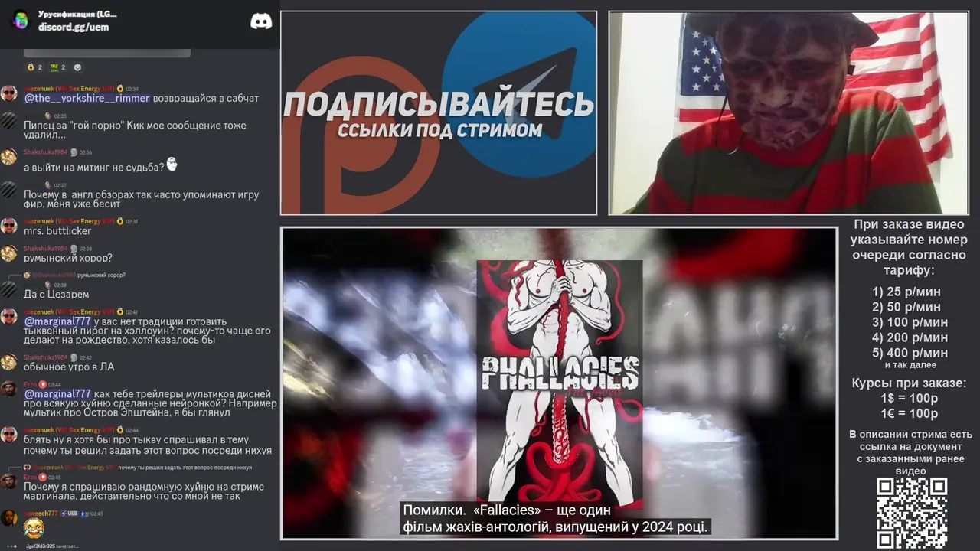Open Erzo avatar beside Disney trailers message
This screenshot has height=551, width=980.
[x=9, y=389]
